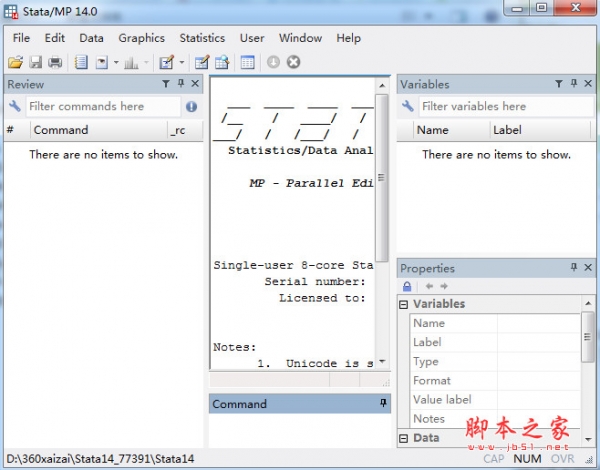Click the blue info icon in Review
Image resolution: width=600 pixels, height=470 pixels.
pos(191,106)
